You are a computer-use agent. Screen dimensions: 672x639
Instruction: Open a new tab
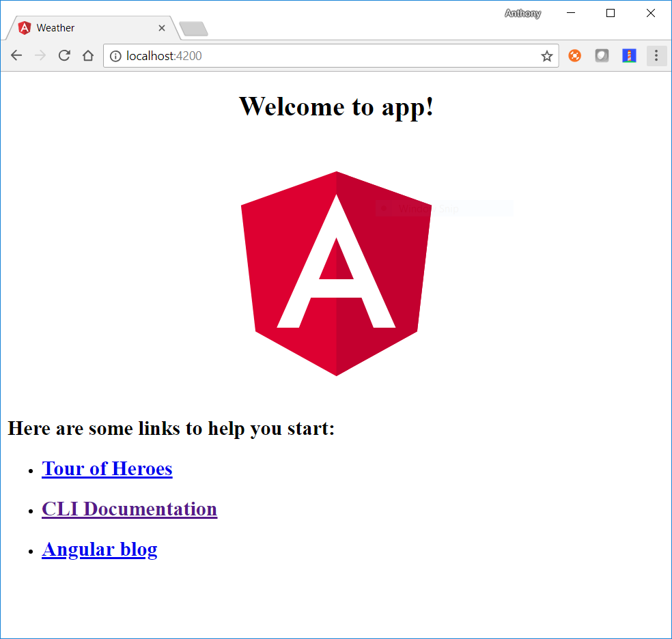tap(194, 29)
